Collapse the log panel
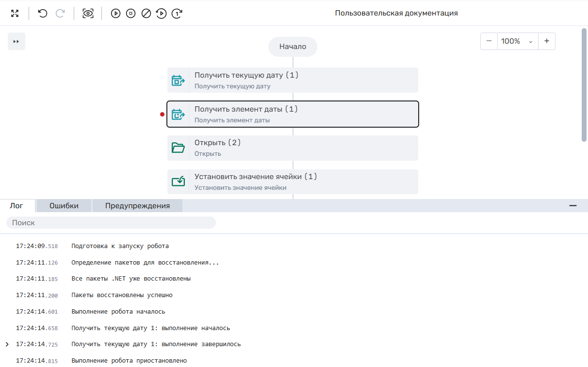This screenshot has height=367, width=588. [x=573, y=206]
